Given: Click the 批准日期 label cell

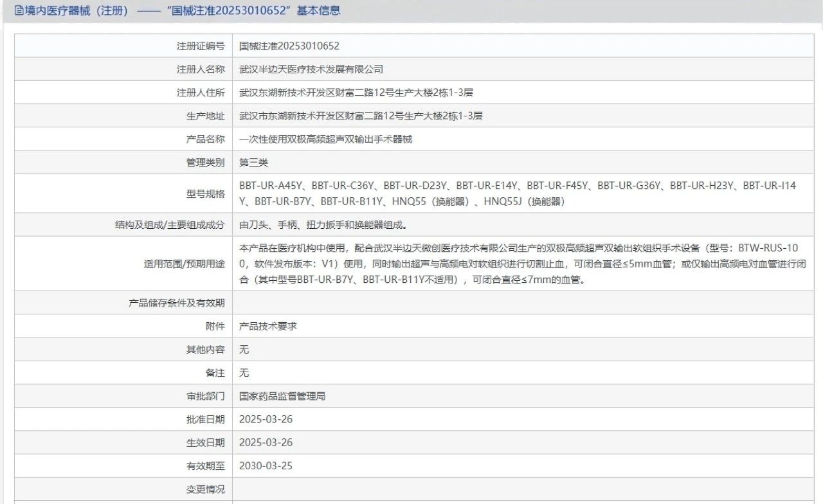Looking at the screenshot, I should (123, 419).
